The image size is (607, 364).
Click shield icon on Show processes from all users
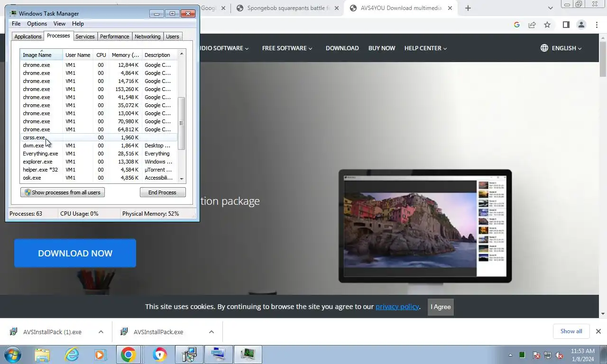(28, 192)
